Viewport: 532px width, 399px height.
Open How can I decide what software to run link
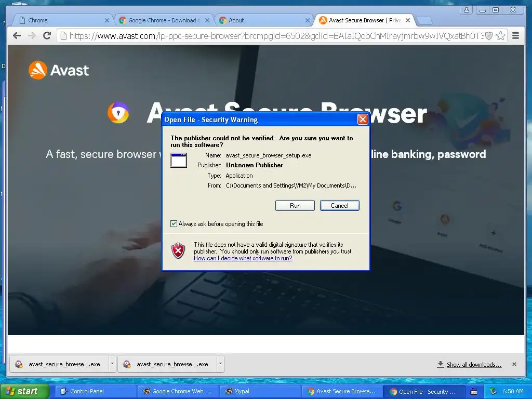click(243, 258)
